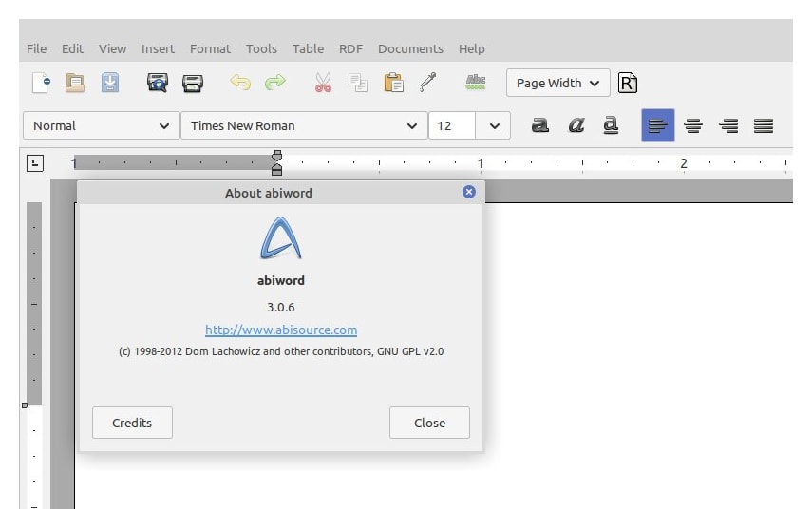Viewport: 812px width, 528px height.
Task: Expand the Page Width zoom dropdown
Action: 557,83
